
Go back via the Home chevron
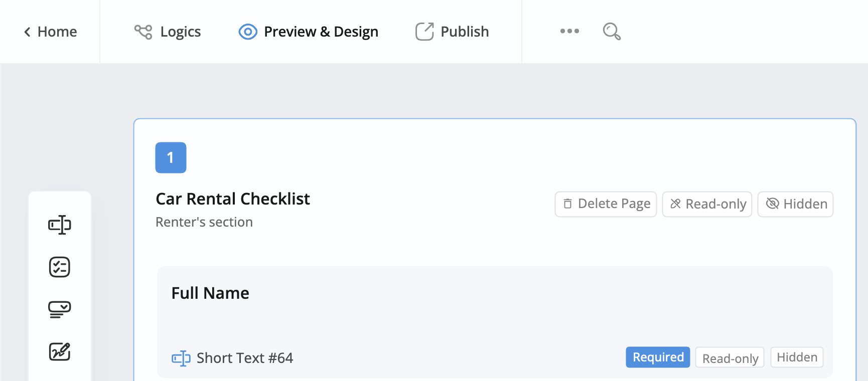(28, 32)
